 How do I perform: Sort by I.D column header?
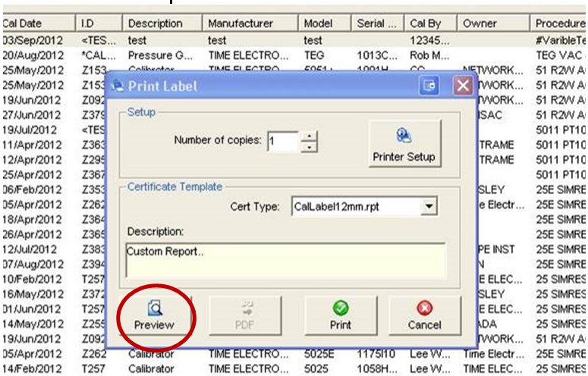tap(100, 23)
